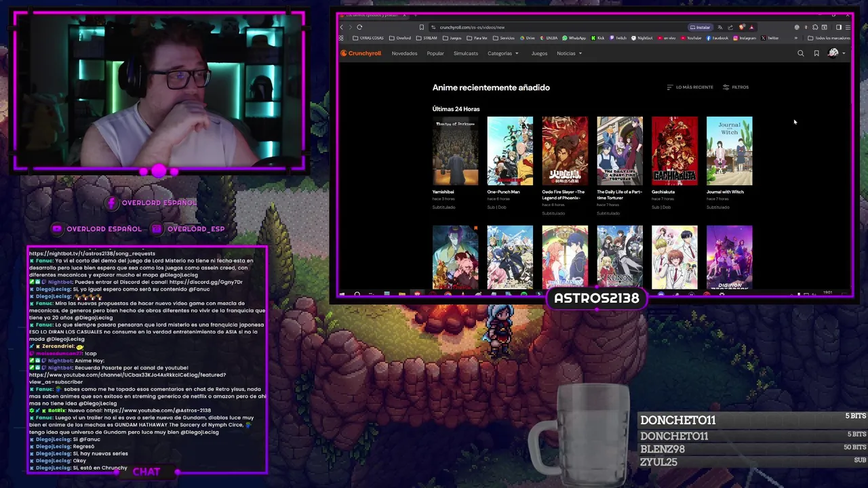Open the Overlord bookmark folder
The image size is (868, 488).
pyautogui.click(x=400, y=38)
